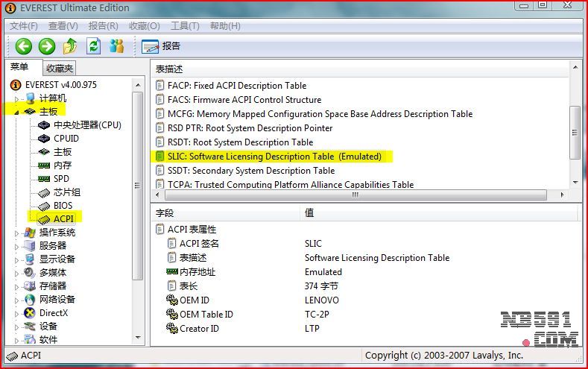Select the CPUID item in tree
Image resolution: width=588 pixels, height=369 pixels.
(66, 139)
